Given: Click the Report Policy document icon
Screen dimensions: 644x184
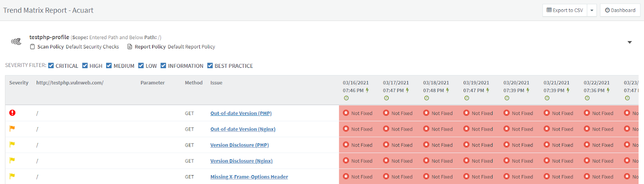Looking at the screenshot, I should 130,47.
